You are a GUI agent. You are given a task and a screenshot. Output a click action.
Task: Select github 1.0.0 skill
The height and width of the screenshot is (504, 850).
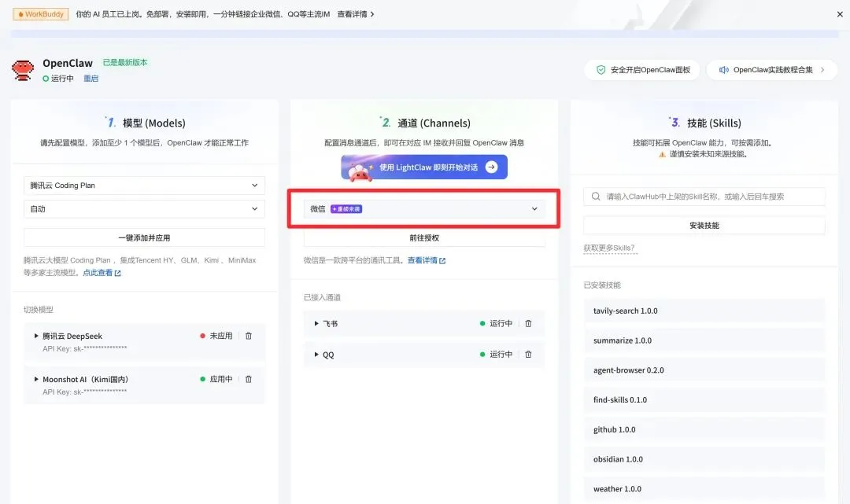coord(704,430)
